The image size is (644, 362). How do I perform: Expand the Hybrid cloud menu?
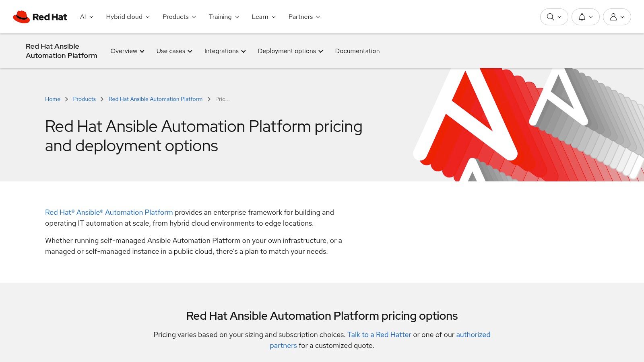click(128, 17)
